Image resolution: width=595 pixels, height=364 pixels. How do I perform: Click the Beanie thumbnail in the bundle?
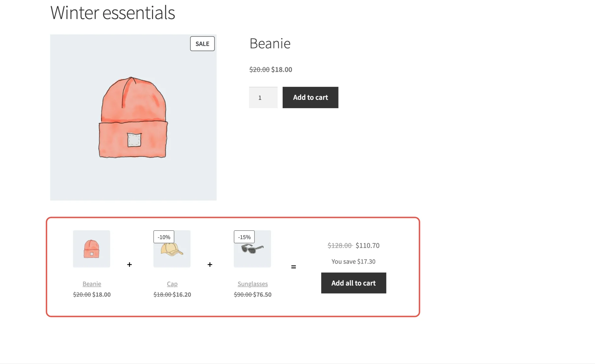92,249
